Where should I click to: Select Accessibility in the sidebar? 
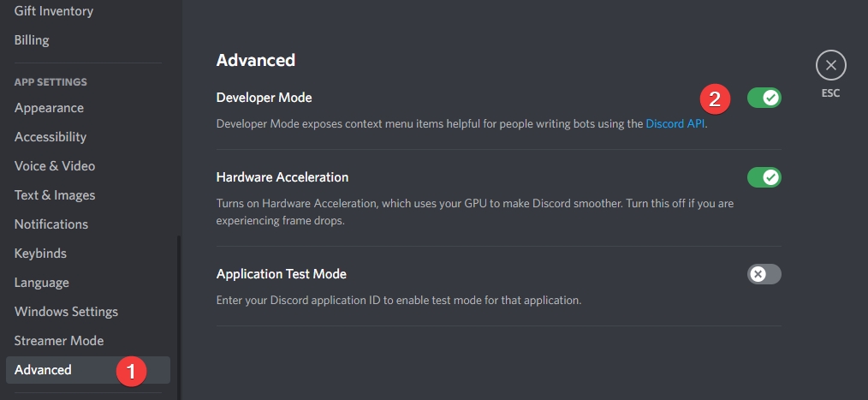(51, 137)
